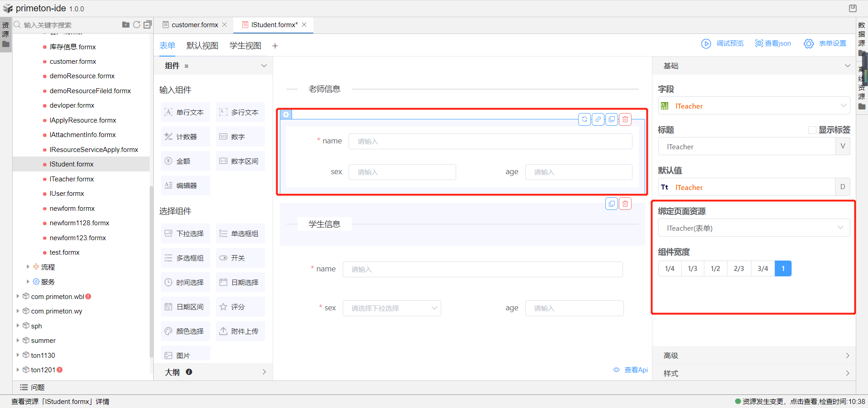Click the link icon on teacher form block

tap(598, 119)
